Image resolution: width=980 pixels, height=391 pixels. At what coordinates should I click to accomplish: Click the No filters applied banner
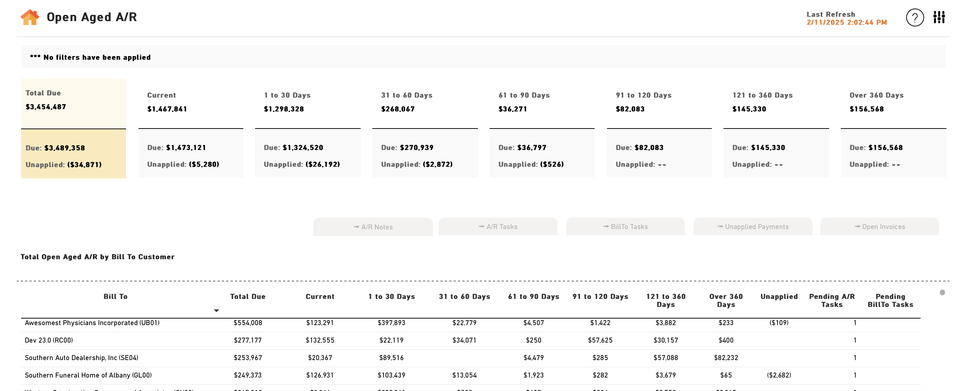[x=483, y=57]
